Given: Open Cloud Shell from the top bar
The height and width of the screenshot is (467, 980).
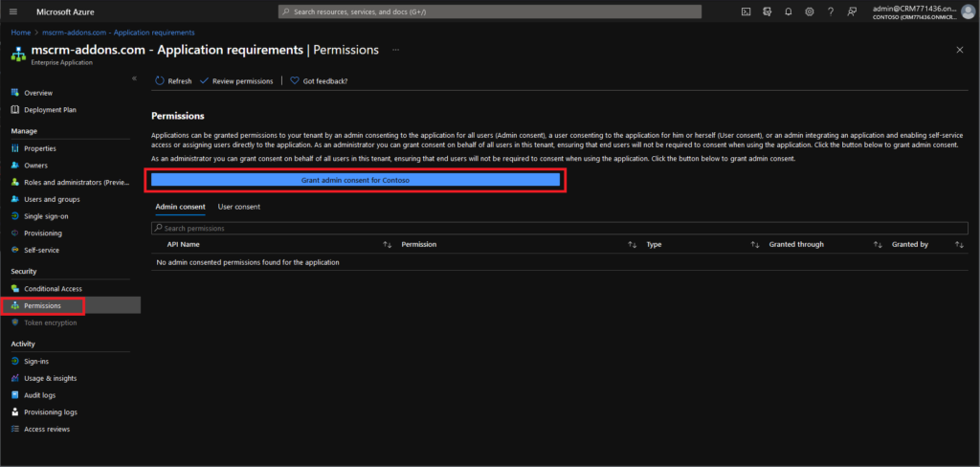Looking at the screenshot, I should coord(746,11).
